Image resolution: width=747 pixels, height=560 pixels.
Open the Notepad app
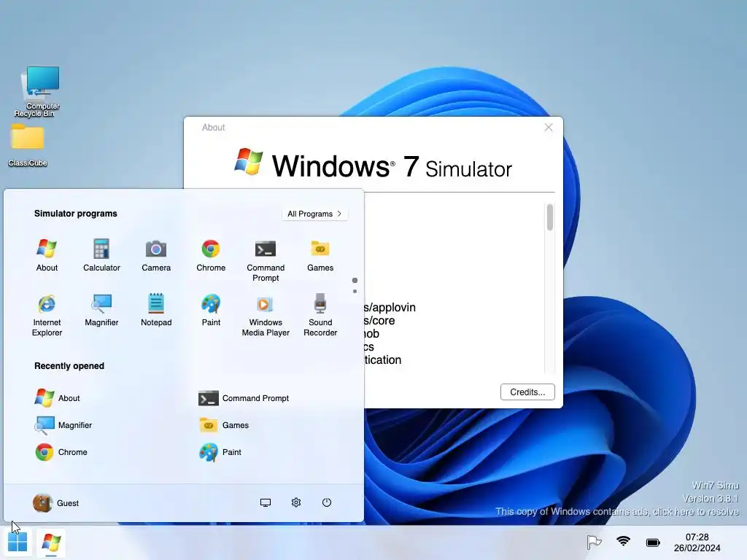[x=156, y=310]
